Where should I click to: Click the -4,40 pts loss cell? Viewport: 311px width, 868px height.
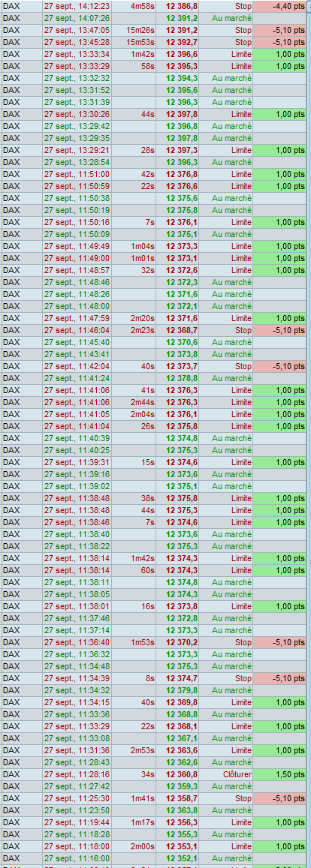(280, 6)
